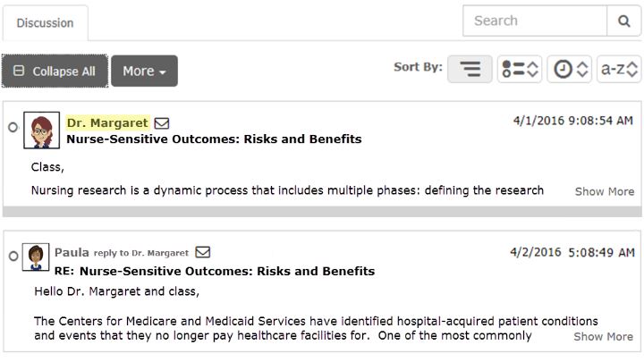644x362 pixels.
Task: Expand Paula's reply with Show More
Action: [x=604, y=337]
